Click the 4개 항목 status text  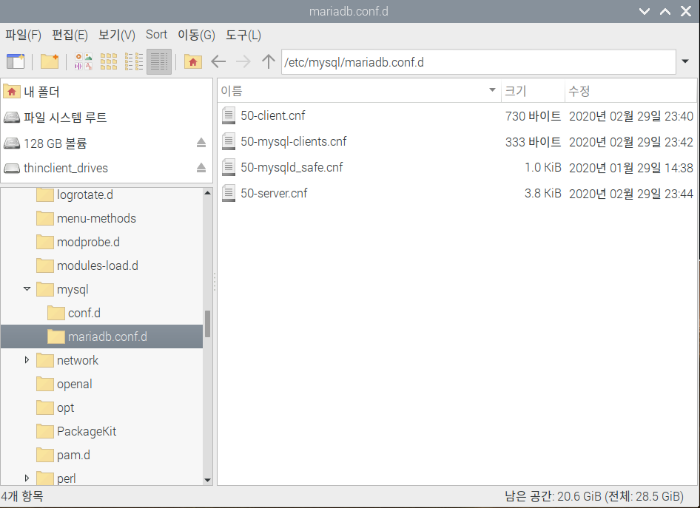(x=22, y=496)
